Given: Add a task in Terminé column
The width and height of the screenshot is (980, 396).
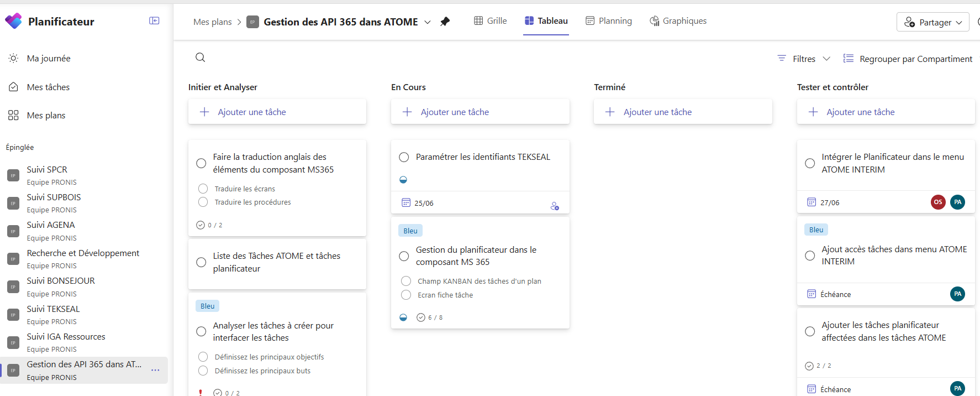Looking at the screenshot, I should [x=683, y=112].
